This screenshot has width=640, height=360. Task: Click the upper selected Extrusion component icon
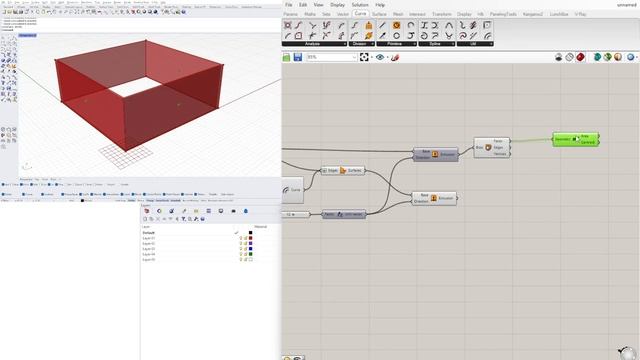(x=435, y=154)
